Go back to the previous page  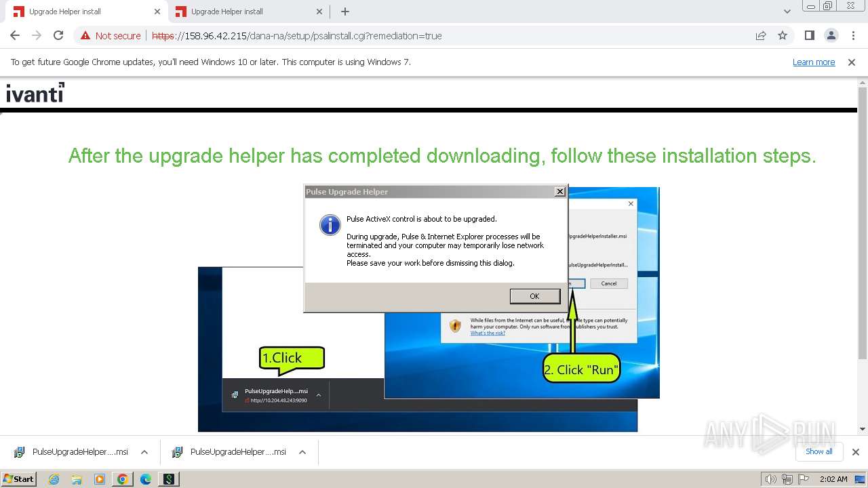[x=15, y=35]
